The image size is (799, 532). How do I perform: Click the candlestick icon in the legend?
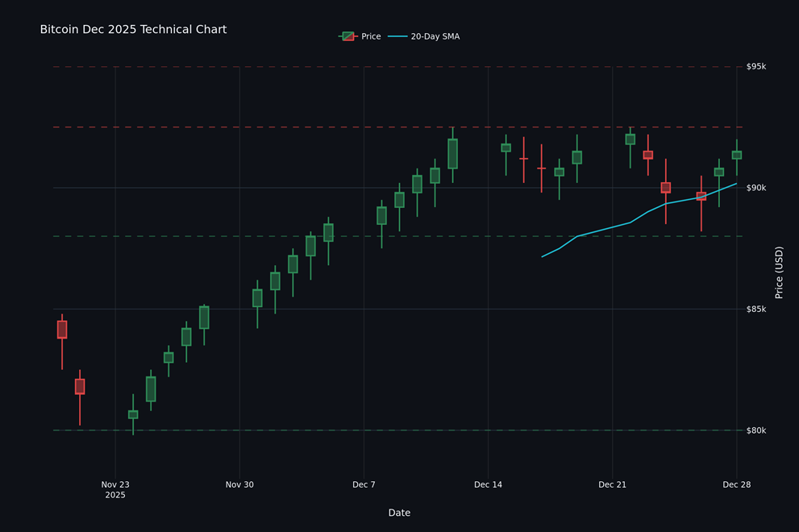pyautogui.click(x=347, y=36)
